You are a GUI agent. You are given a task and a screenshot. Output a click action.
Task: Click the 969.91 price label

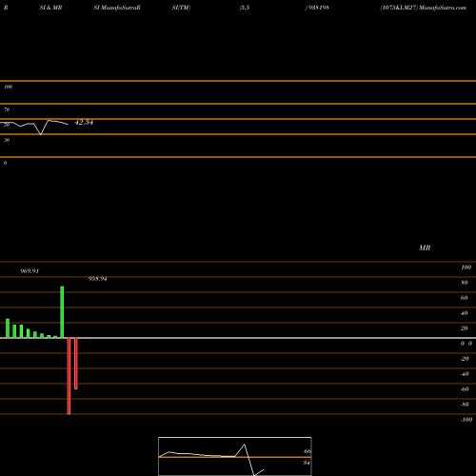point(30,271)
